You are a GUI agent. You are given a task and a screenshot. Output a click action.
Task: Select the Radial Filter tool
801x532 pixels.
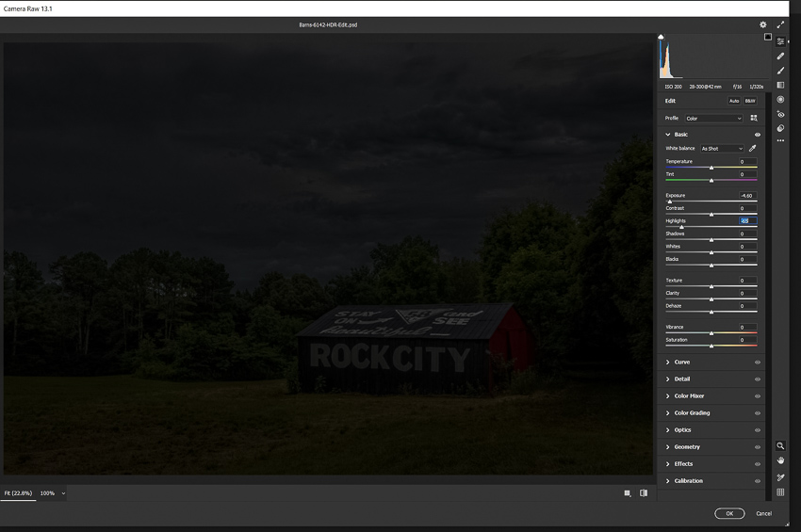(780, 99)
